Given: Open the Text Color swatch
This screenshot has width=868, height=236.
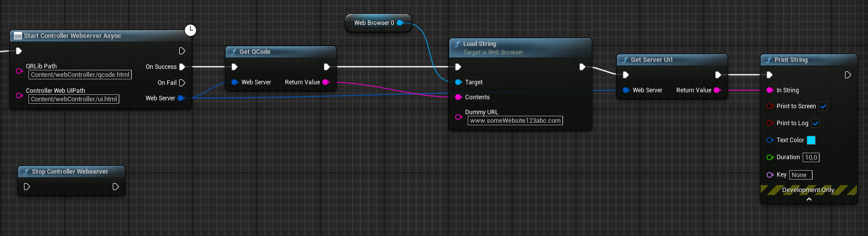Looking at the screenshot, I should click(x=811, y=140).
